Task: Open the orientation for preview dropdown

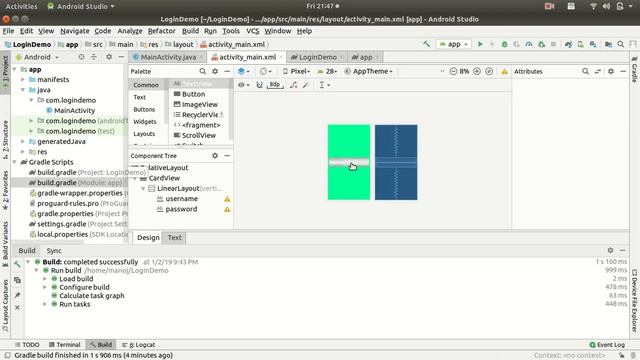Action: tap(266, 71)
